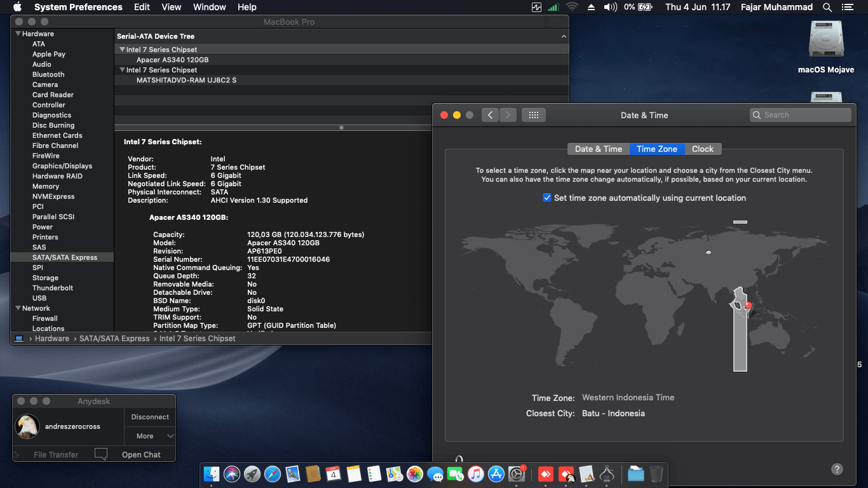
Task: Select Bluetooth in the hardware sidebar
Action: pos(48,74)
